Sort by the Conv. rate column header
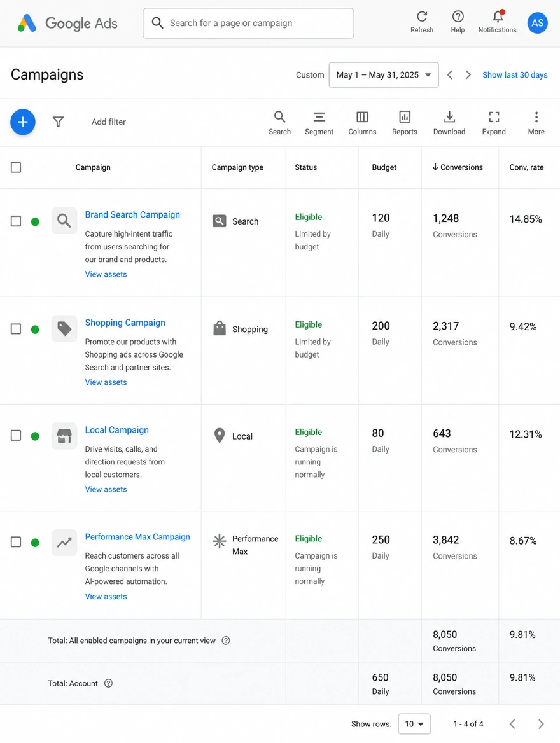Screen dimensions: 560x743 (526, 167)
